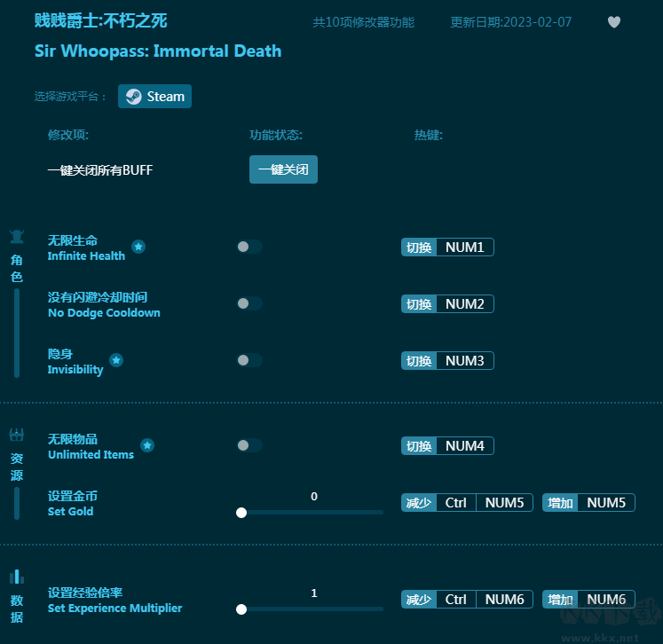Image resolution: width=663 pixels, height=644 pixels.
Task: Click the NUM6 increase experience multiplier hotkey
Action: (588, 600)
